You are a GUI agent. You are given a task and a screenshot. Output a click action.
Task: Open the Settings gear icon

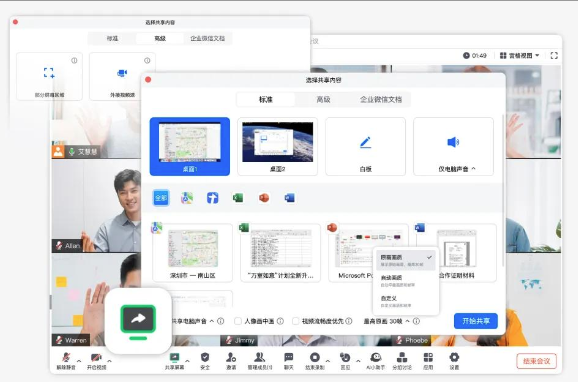(454, 357)
